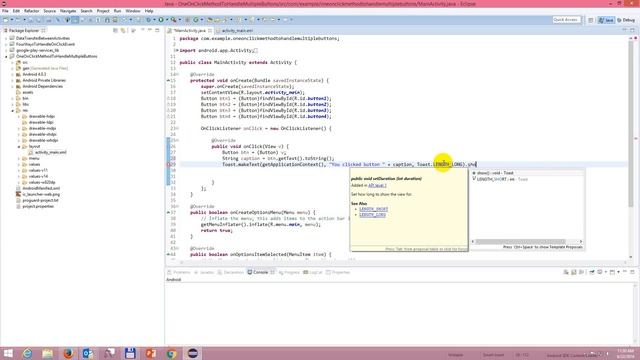Select the MainActivity.java editor tab
Image resolution: width=640 pixels, height=360 pixels.
point(190,31)
